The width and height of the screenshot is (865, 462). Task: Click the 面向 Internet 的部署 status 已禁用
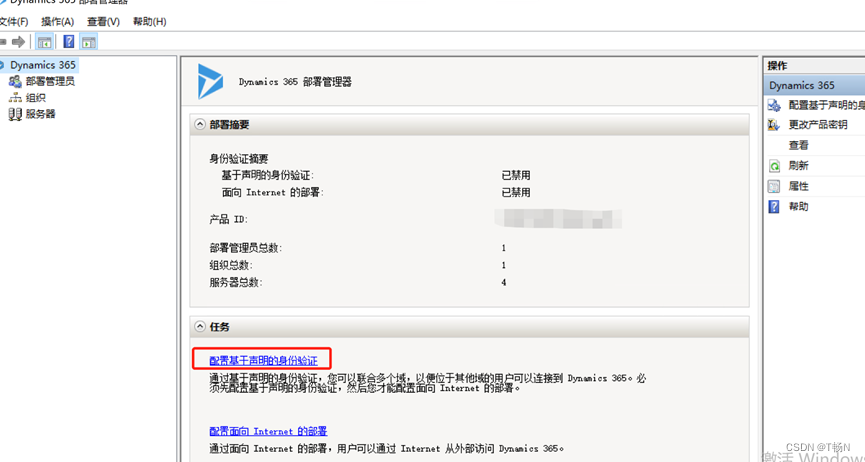coord(516,193)
